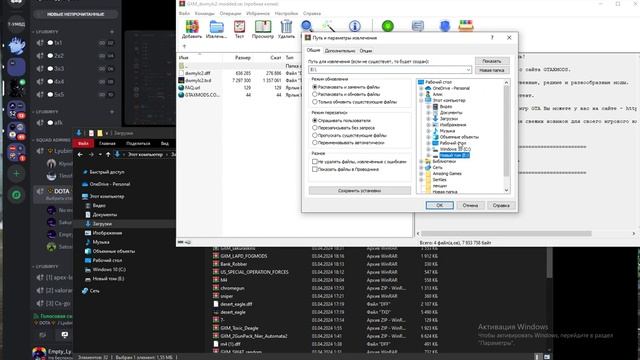Click the horizontal scrollbar of the WinRAR comment pane
Viewport: 640px width, 360px height.
(x=506, y=233)
